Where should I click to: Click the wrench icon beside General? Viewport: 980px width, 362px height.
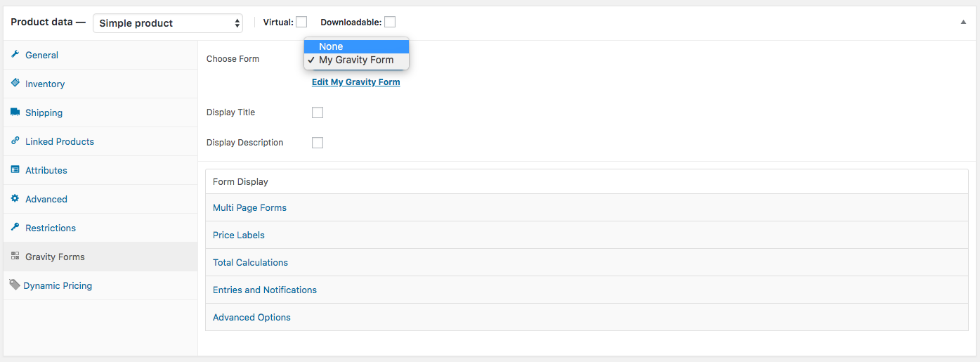coord(15,55)
